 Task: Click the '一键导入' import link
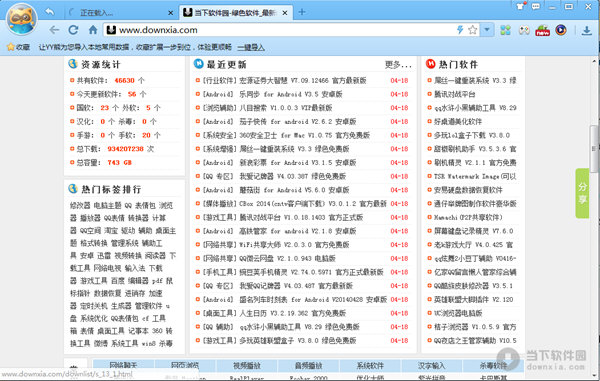251,47
